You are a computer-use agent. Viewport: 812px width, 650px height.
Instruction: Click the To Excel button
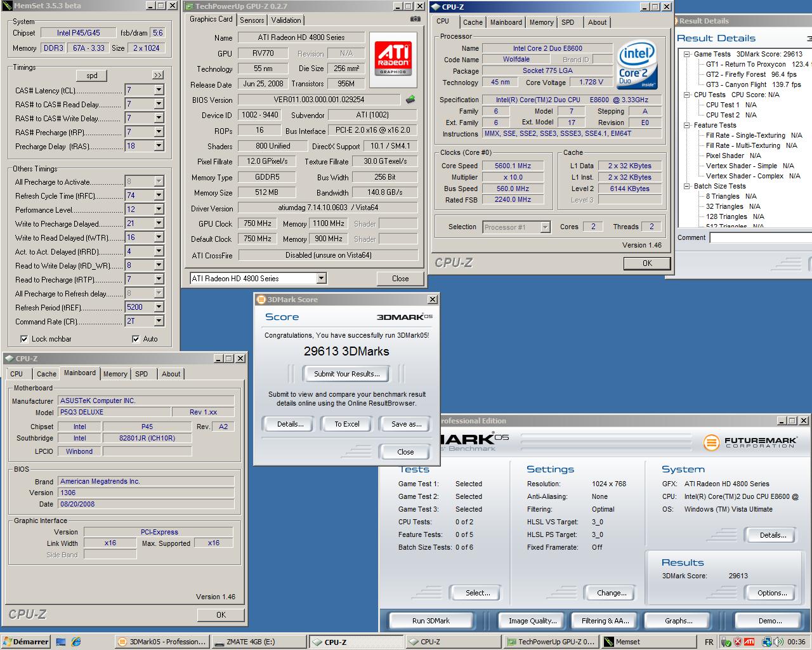347,424
